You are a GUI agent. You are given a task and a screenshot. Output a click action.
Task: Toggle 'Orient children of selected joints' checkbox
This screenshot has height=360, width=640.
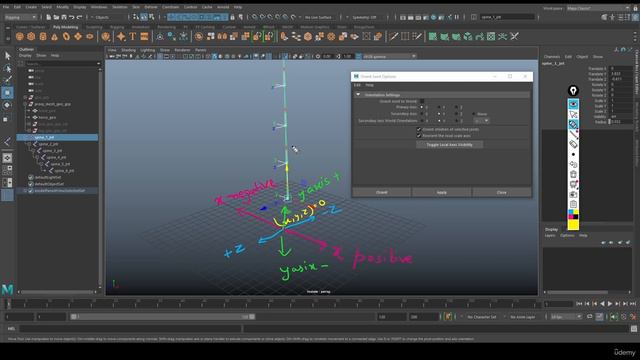pyautogui.click(x=419, y=129)
